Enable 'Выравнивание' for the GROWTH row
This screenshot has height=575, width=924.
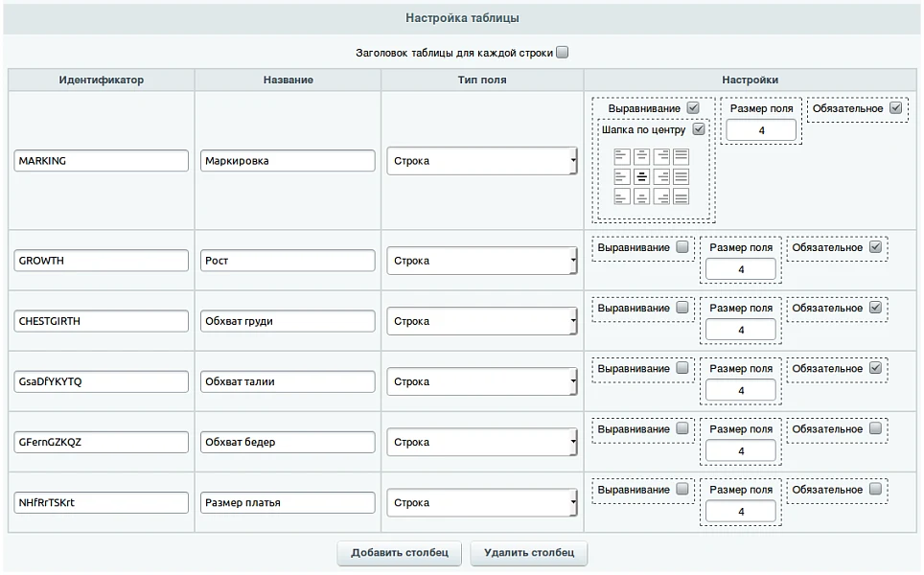[x=682, y=247]
